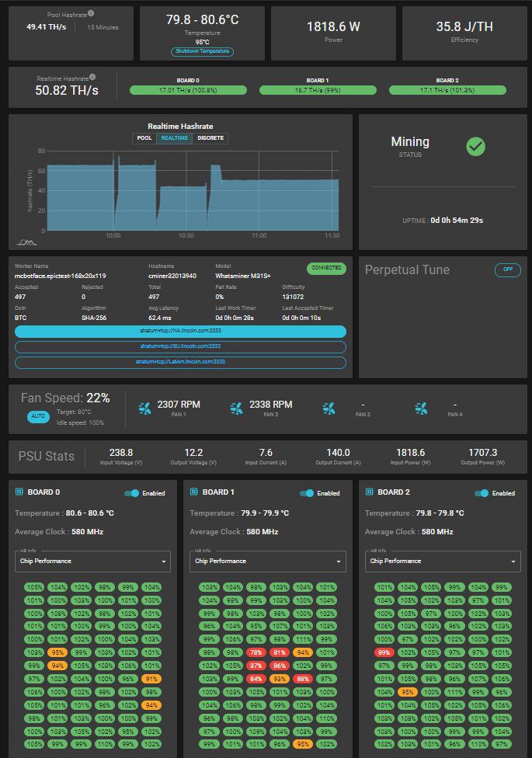The height and width of the screenshot is (758, 532).
Task: Switch hashrate chart to POOL tab
Action: [x=144, y=138]
